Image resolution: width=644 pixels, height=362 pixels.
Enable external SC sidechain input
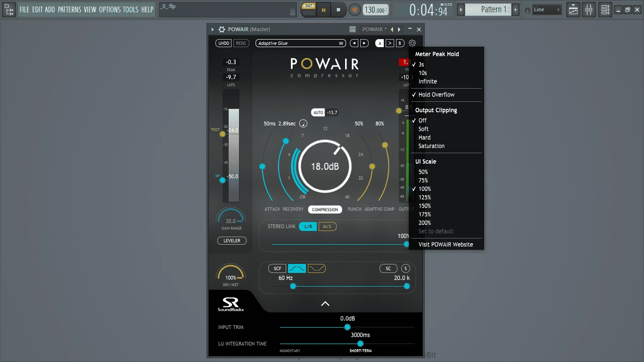(x=388, y=269)
